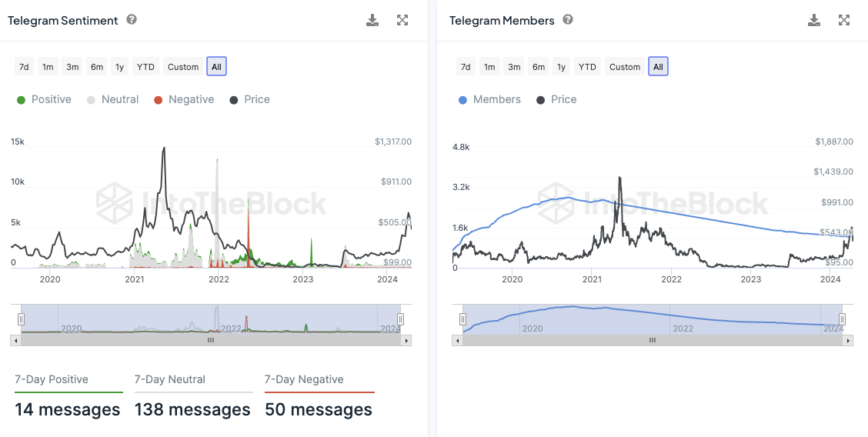Click the Members navigator scrollbar thumb

(x=653, y=340)
